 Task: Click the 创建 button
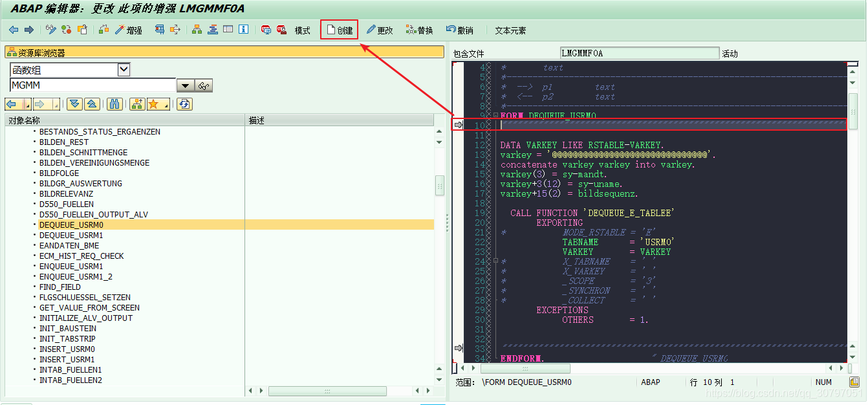click(340, 30)
